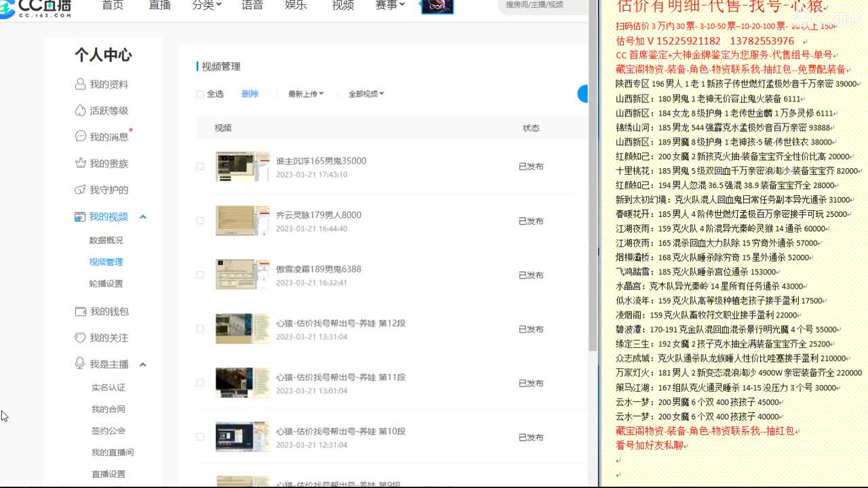Check the box for 养娃 第11段 video
Image resolution: width=868 pixels, height=488 pixels.
pyautogui.click(x=200, y=383)
